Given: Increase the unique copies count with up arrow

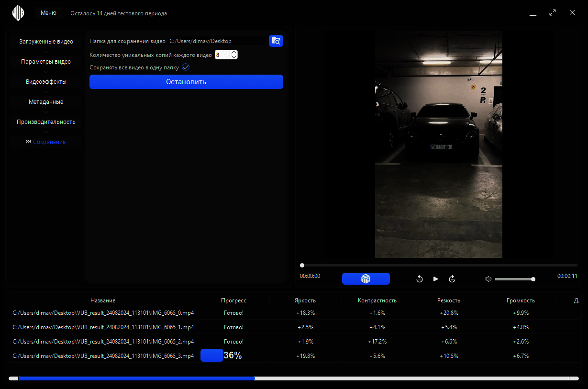Looking at the screenshot, I should pos(234,53).
